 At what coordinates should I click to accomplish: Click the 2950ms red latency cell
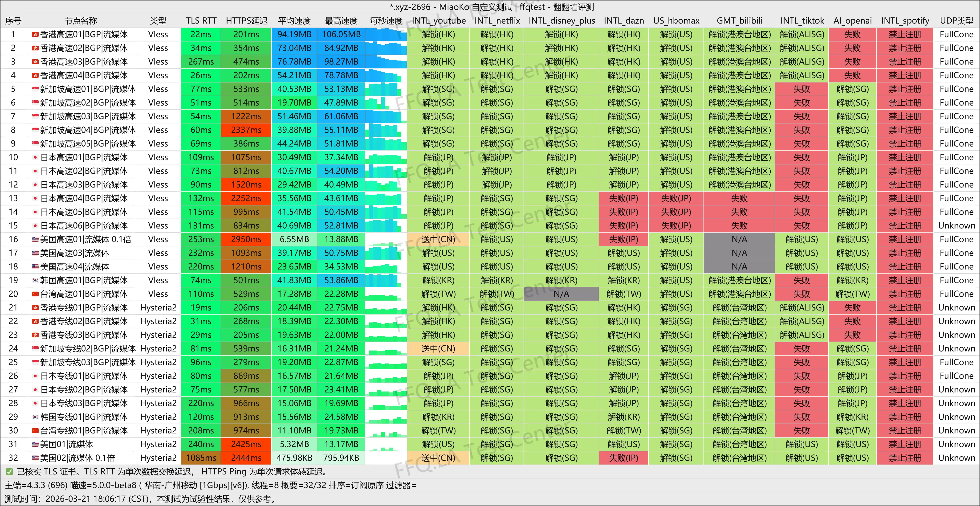(x=246, y=240)
